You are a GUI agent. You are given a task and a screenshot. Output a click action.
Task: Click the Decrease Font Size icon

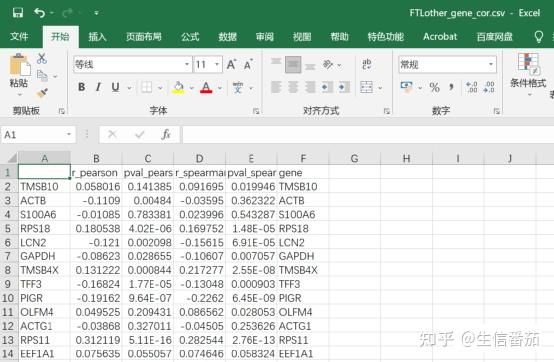(248, 65)
